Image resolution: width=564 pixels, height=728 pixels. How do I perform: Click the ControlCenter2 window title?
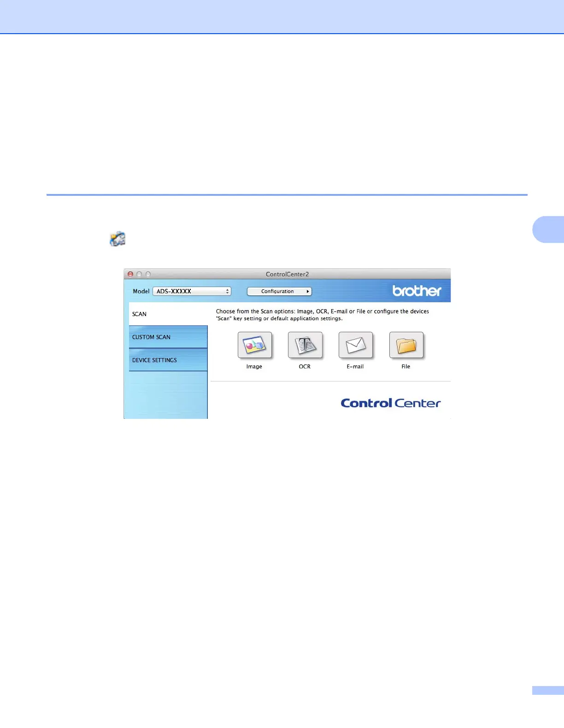pyautogui.click(x=287, y=274)
